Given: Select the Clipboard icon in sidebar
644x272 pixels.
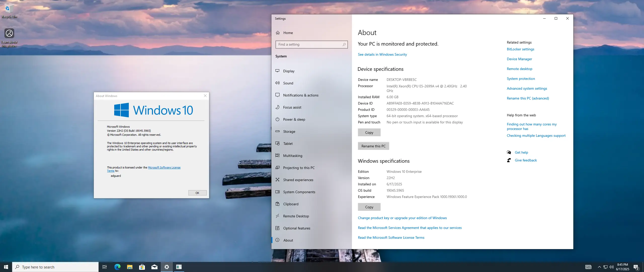Looking at the screenshot, I should pyautogui.click(x=277, y=204).
